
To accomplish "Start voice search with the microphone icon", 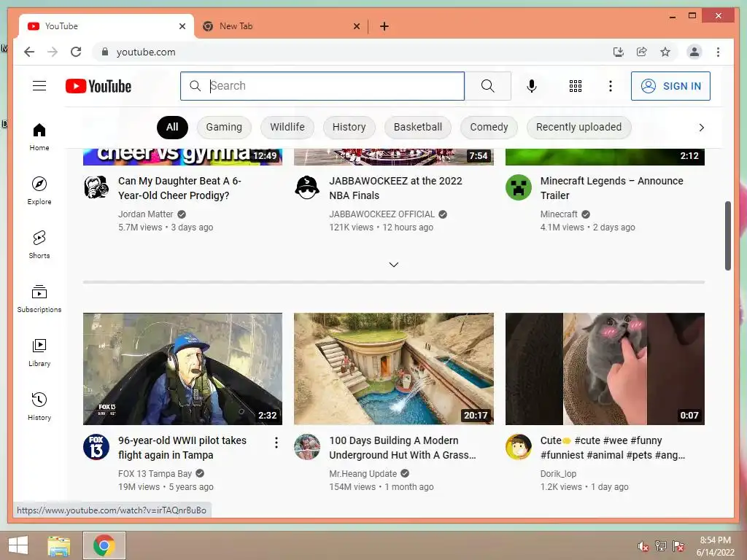I will coord(532,86).
